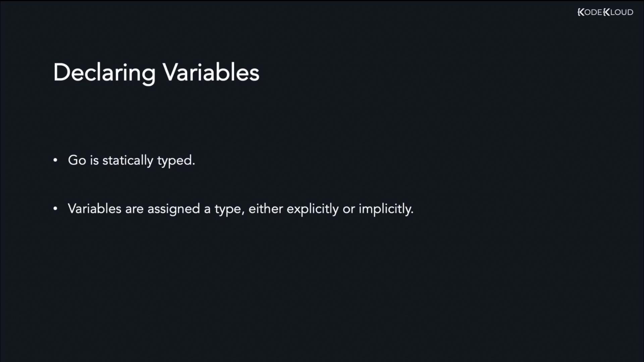Click the second K glyph in the logo
Viewport: 644px width, 362px height.
pos(606,12)
